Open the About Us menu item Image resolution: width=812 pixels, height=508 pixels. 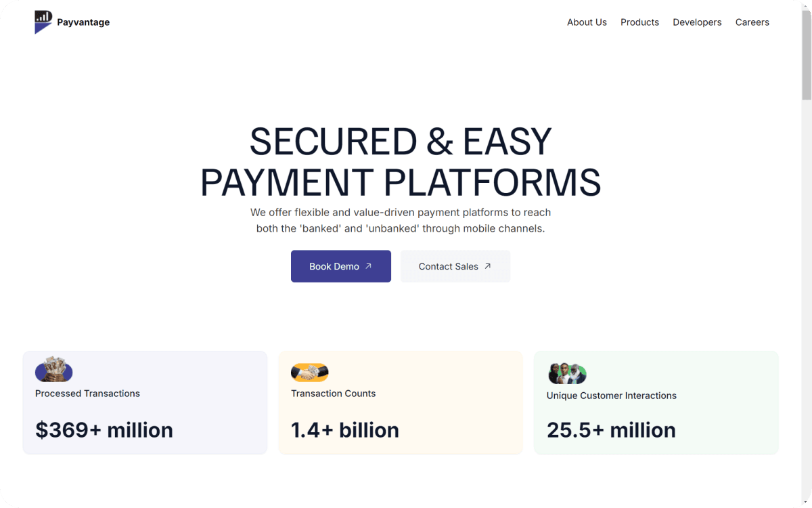[x=587, y=22]
